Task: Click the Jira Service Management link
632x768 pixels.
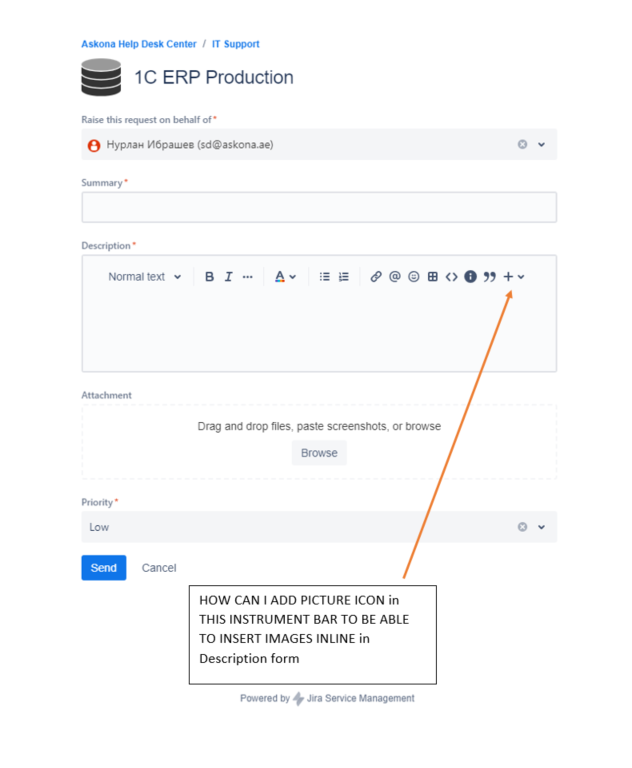Action: click(361, 698)
